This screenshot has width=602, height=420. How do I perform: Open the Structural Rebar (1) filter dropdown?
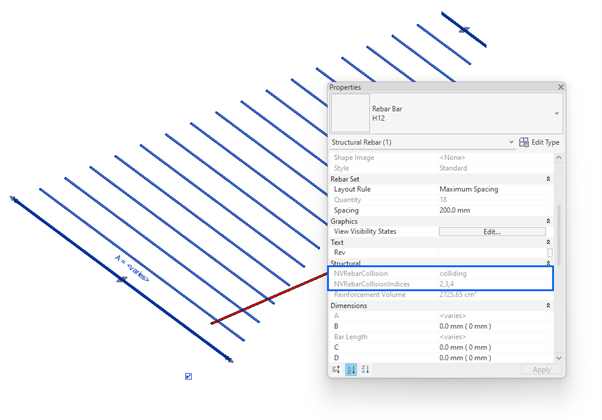coord(511,143)
